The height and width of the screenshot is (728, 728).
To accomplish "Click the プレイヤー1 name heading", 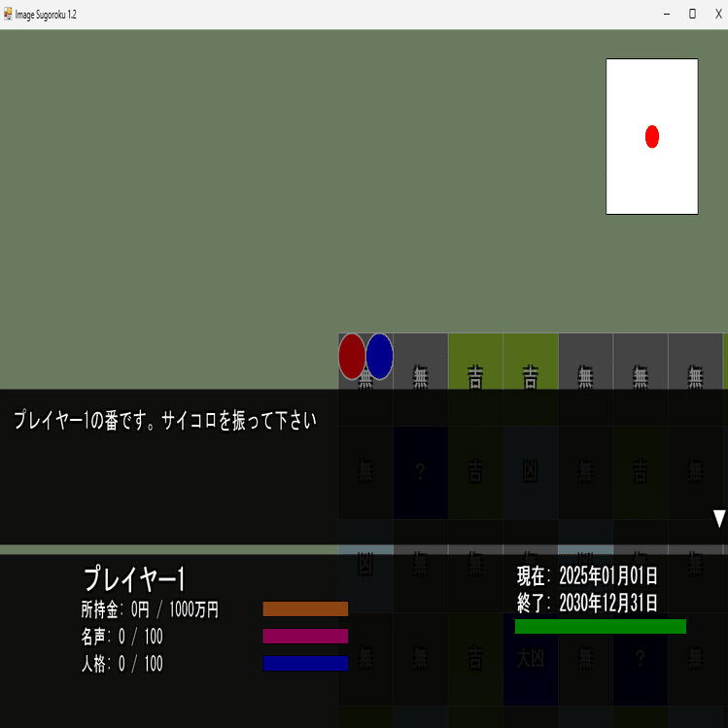I will point(134,578).
